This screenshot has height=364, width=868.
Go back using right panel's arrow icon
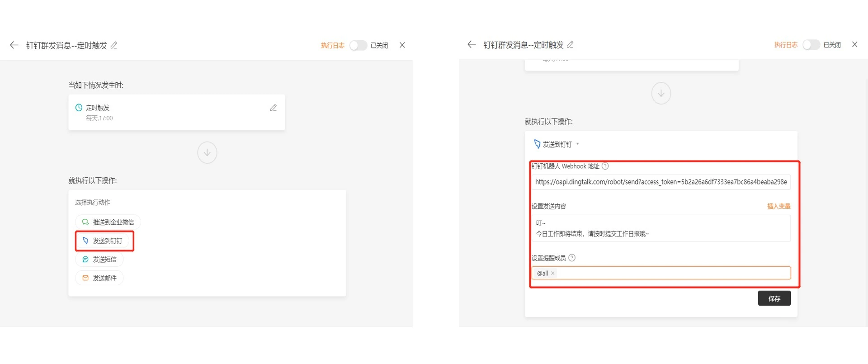tap(472, 44)
